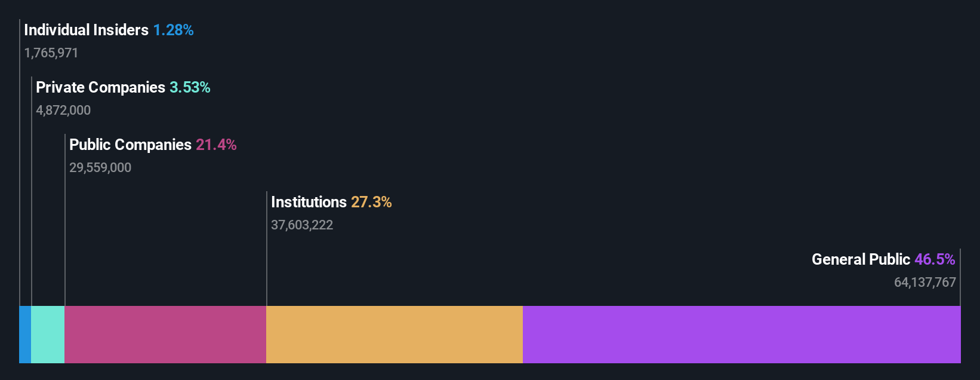Select the orange Institutions bar segment

point(395,335)
